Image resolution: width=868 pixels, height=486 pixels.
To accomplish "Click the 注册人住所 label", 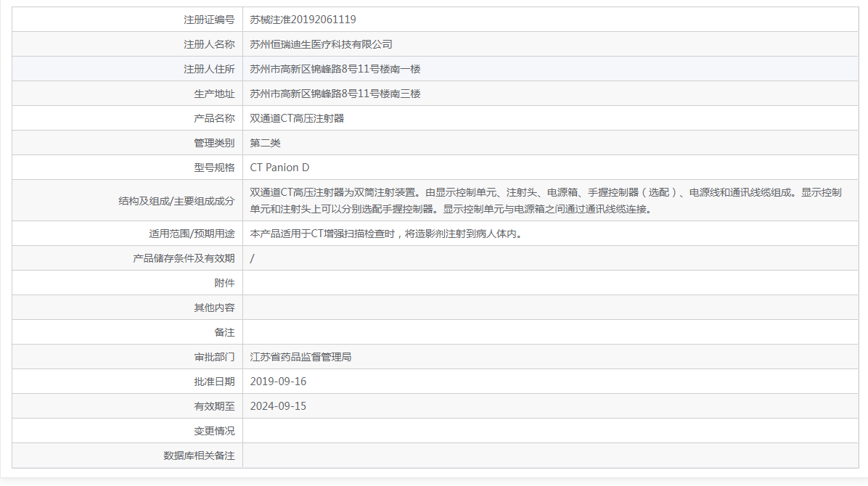I will pyautogui.click(x=209, y=69).
